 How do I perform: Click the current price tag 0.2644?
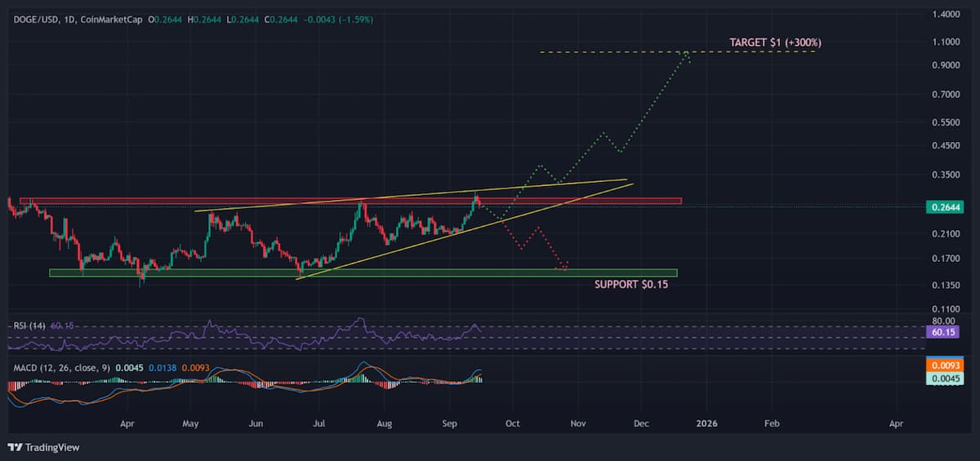point(945,207)
